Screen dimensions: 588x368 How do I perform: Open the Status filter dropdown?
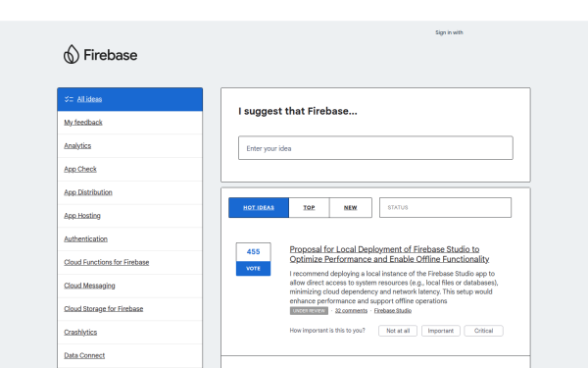pyautogui.click(x=445, y=208)
